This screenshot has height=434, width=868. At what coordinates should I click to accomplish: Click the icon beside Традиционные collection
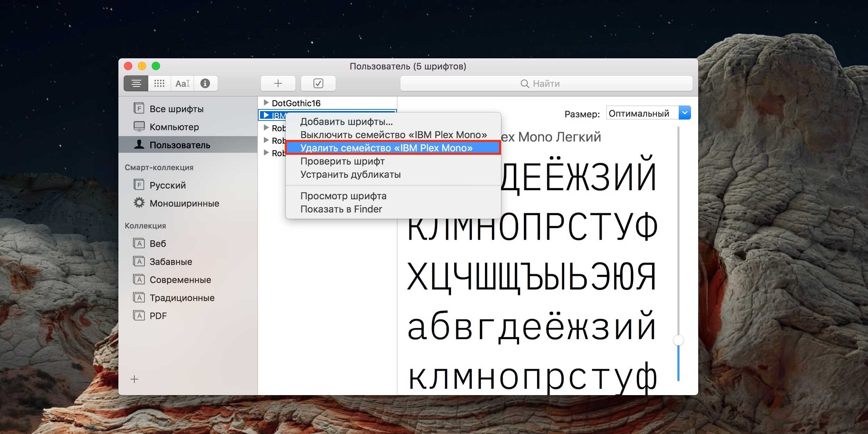(139, 297)
